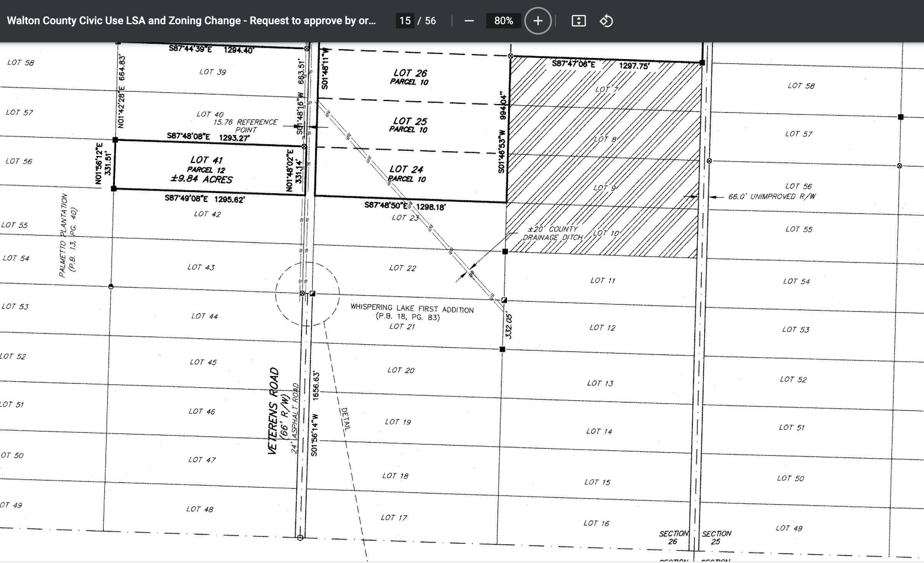This screenshot has height=563, width=924.
Task: Click the '24' ASPHALT ROAD' label
Action: click(295, 418)
